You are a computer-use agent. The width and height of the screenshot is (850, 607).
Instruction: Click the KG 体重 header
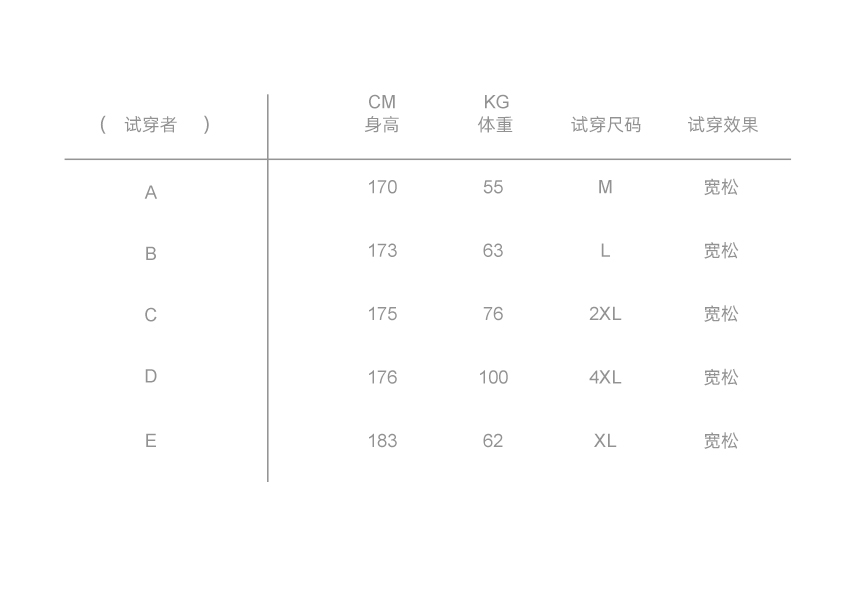click(495, 114)
